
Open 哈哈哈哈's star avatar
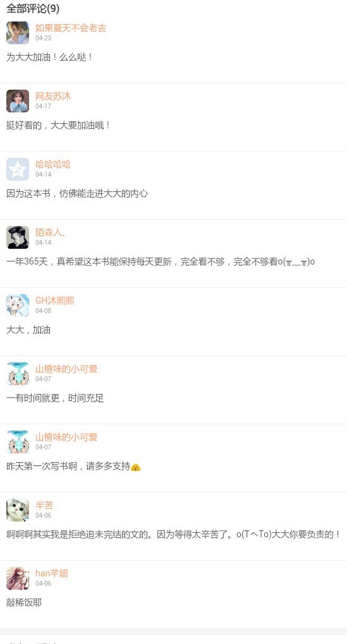click(x=18, y=169)
